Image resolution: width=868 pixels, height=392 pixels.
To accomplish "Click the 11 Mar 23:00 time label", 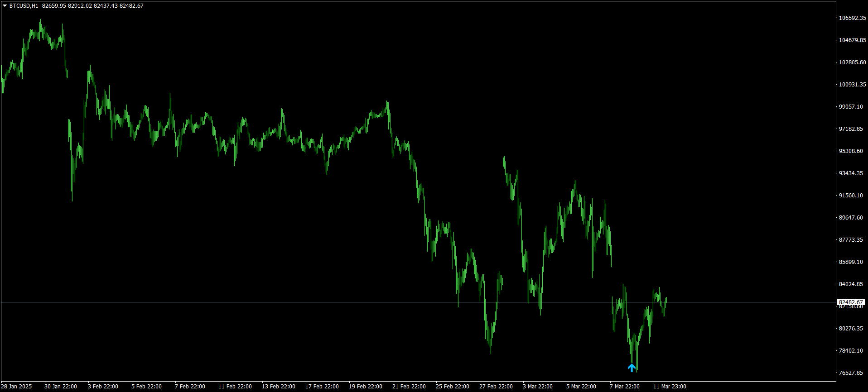I will 670,387.
